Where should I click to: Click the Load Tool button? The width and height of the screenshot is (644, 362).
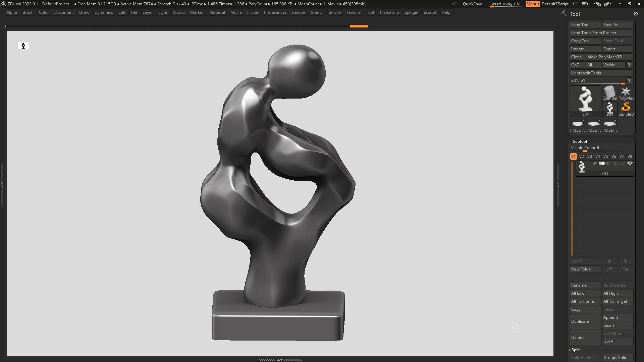click(x=585, y=25)
